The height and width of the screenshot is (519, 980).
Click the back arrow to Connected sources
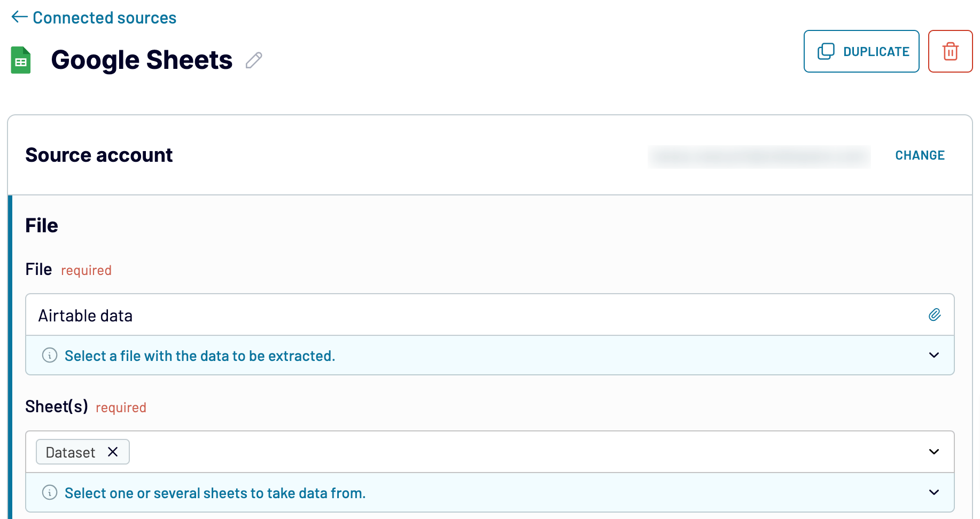pos(19,17)
